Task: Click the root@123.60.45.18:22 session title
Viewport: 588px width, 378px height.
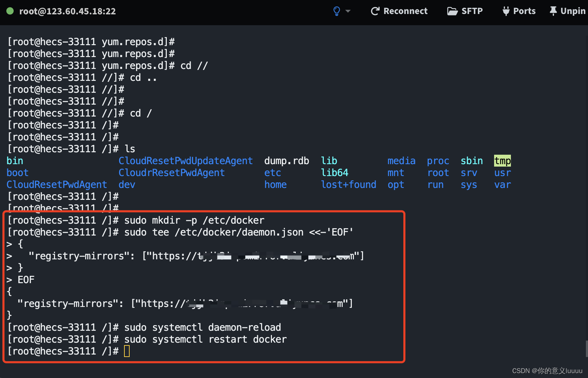Action: (x=68, y=11)
